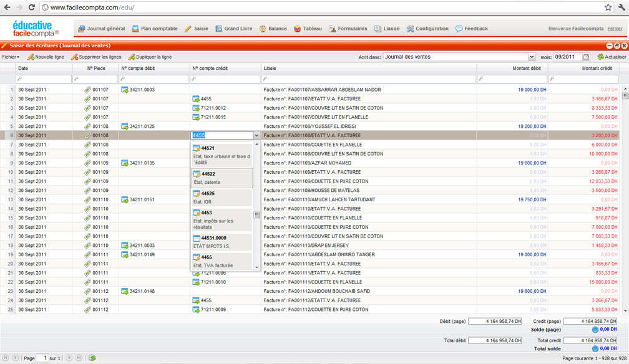Click the page number input field
Screen dimensions: 629x364
[x=42, y=358]
